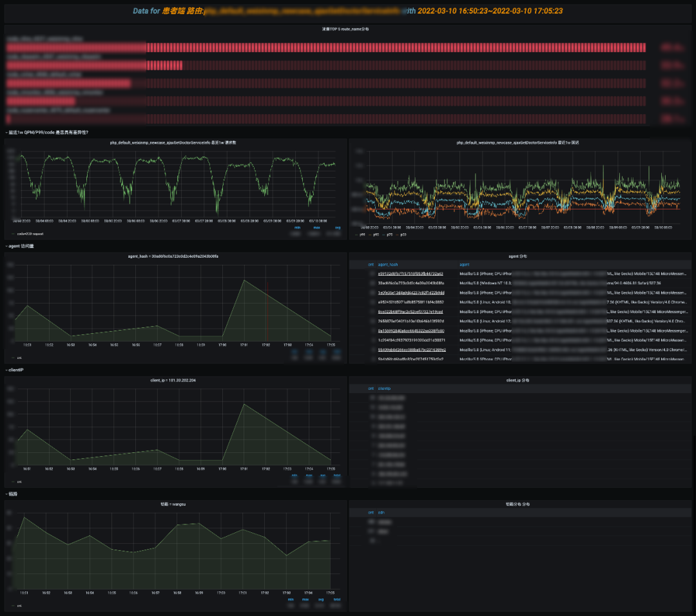Image resolution: width=696 pixels, height=616 pixels.
Task: Collapse the "agent 访问量" dashboard row
Action: click(x=23, y=245)
